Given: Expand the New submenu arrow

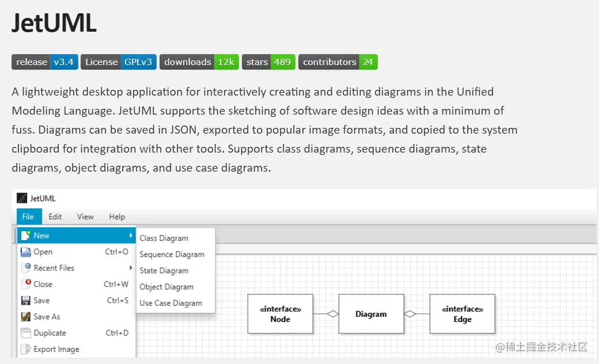Looking at the screenshot, I should coord(131,236).
